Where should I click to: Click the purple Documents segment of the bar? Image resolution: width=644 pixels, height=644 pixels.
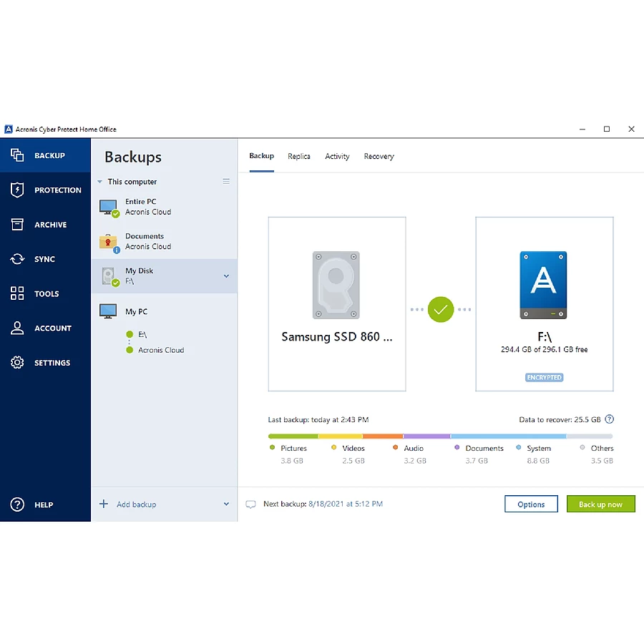click(x=427, y=436)
